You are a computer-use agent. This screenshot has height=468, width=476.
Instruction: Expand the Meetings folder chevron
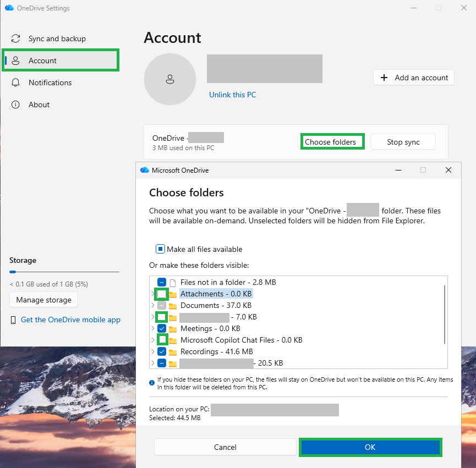tap(153, 328)
